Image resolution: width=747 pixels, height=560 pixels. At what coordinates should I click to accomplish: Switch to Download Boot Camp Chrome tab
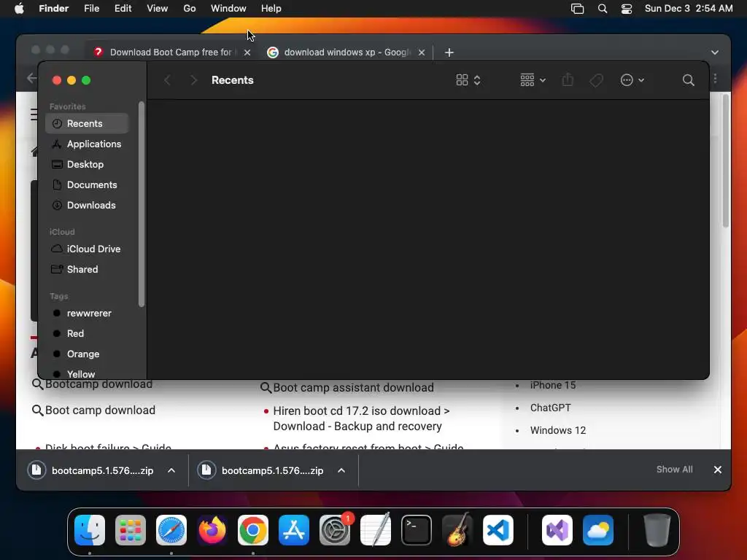pyautogui.click(x=171, y=52)
